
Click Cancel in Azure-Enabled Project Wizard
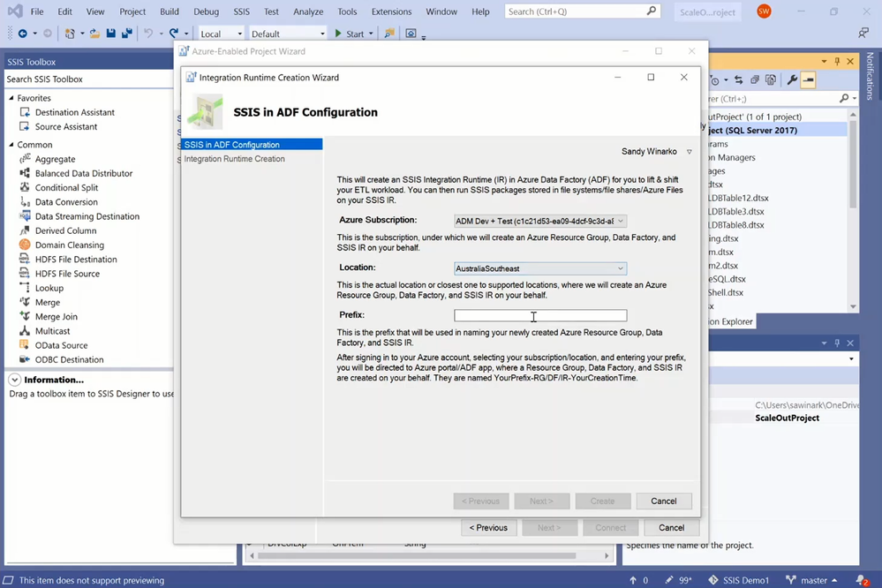(x=672, y=528)
